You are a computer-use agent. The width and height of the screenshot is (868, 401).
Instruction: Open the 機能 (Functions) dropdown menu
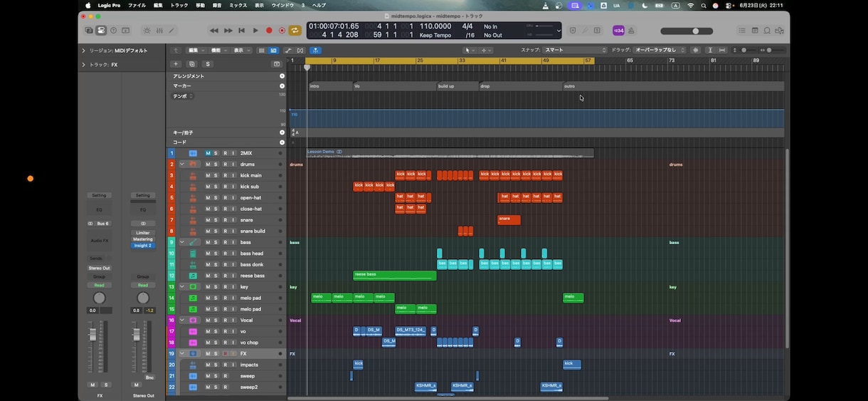[x=218, y=51]
